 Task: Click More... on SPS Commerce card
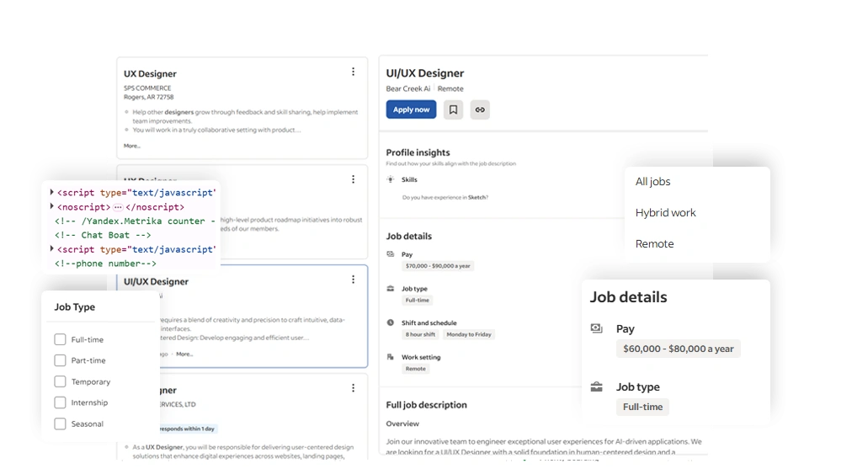(x=131, y=146)
